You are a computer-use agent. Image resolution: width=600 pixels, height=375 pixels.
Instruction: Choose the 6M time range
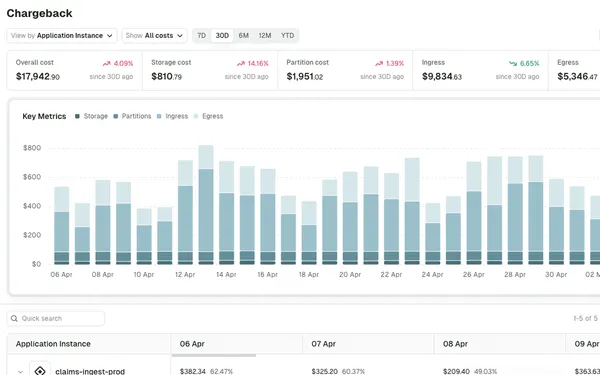point(244,36)
